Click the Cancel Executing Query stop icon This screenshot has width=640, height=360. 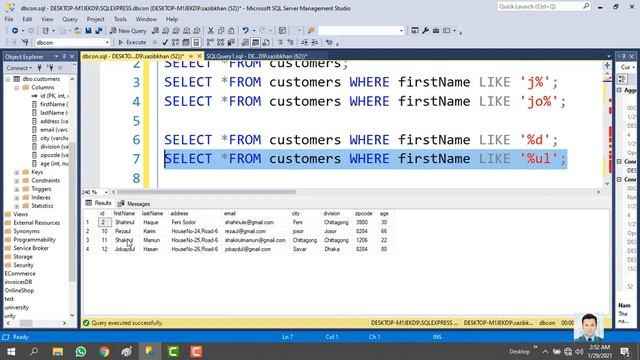(155, 42)
